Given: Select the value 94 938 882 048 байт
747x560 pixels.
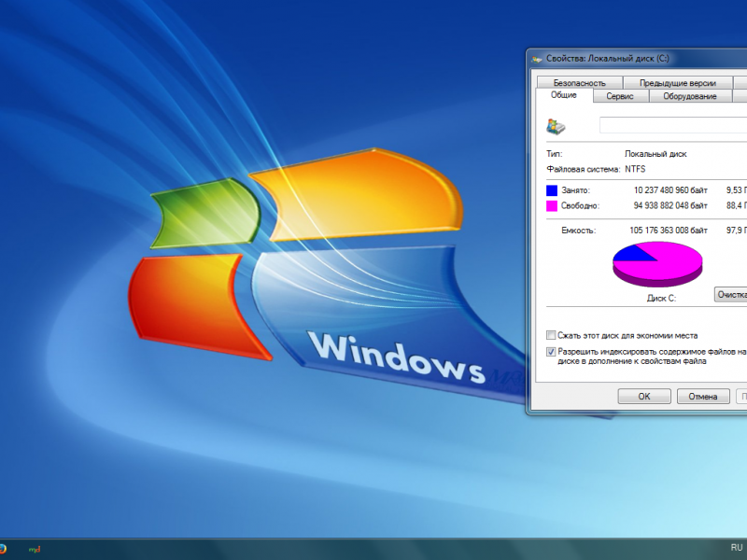Looking at the screenshot, I should point(670,205).
